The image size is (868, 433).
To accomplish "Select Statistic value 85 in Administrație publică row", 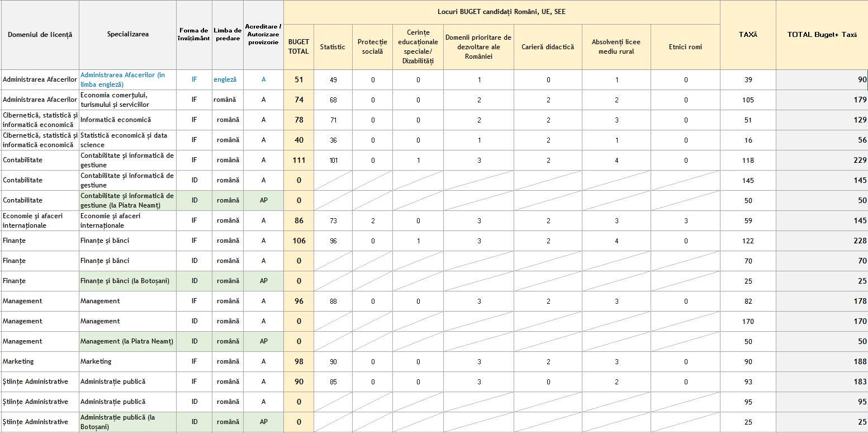I will pos(333,382).
